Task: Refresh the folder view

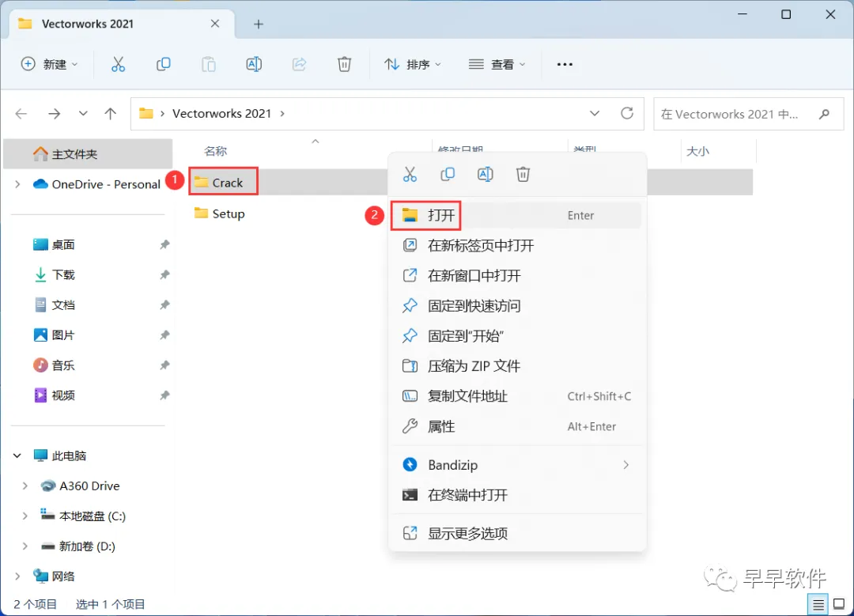Action: point(627,113)
